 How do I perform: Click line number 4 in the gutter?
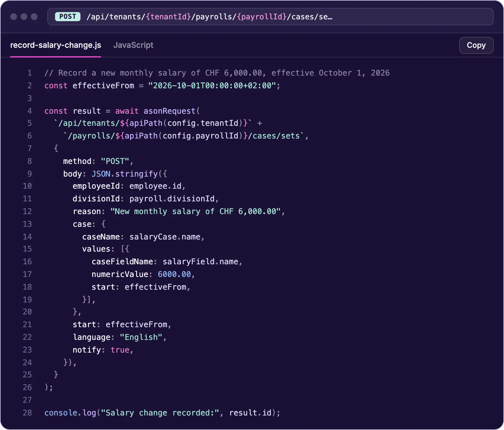point(30,111)
